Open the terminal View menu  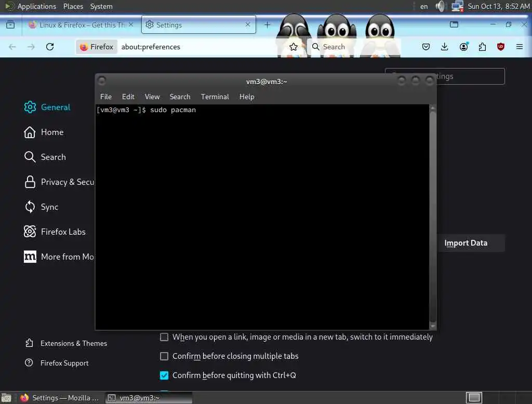[x=152, y=97]
